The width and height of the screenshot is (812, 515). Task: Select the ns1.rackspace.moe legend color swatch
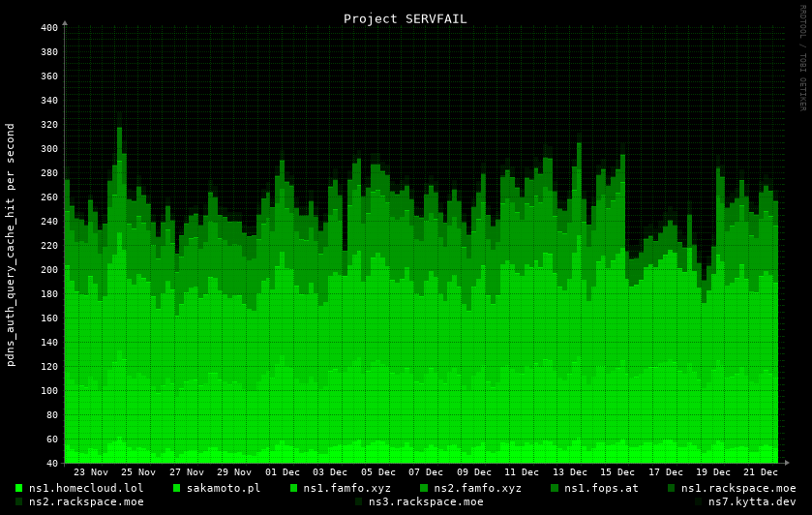(672, 488)
